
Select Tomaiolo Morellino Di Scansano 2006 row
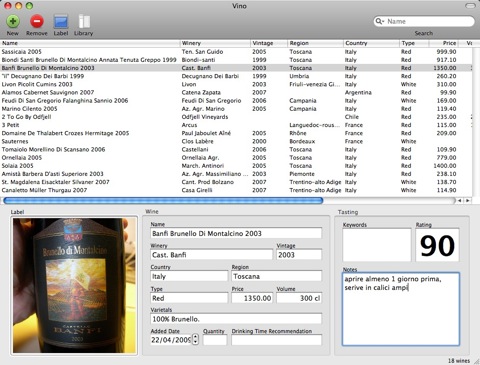(236, 149)
